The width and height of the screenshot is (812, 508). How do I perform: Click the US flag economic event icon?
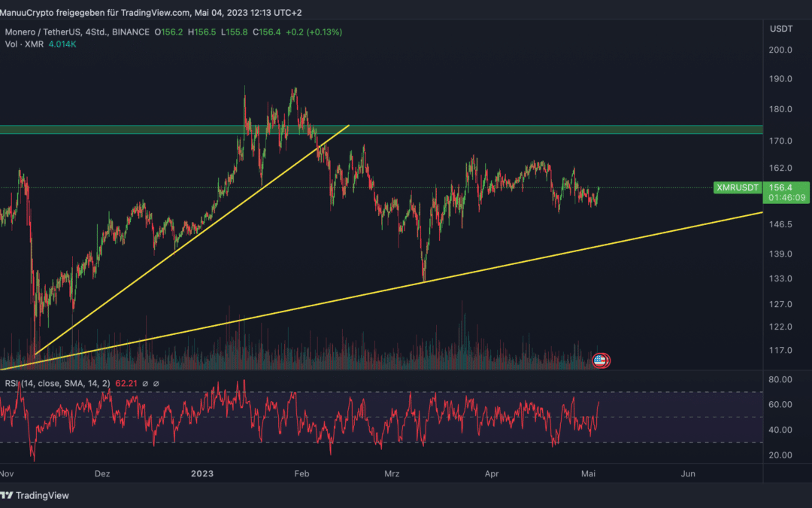pos(601,360)
